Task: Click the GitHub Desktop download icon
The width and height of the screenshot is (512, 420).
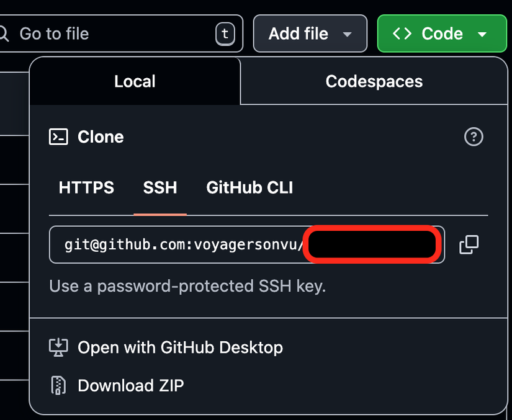Action: point(58,347)
